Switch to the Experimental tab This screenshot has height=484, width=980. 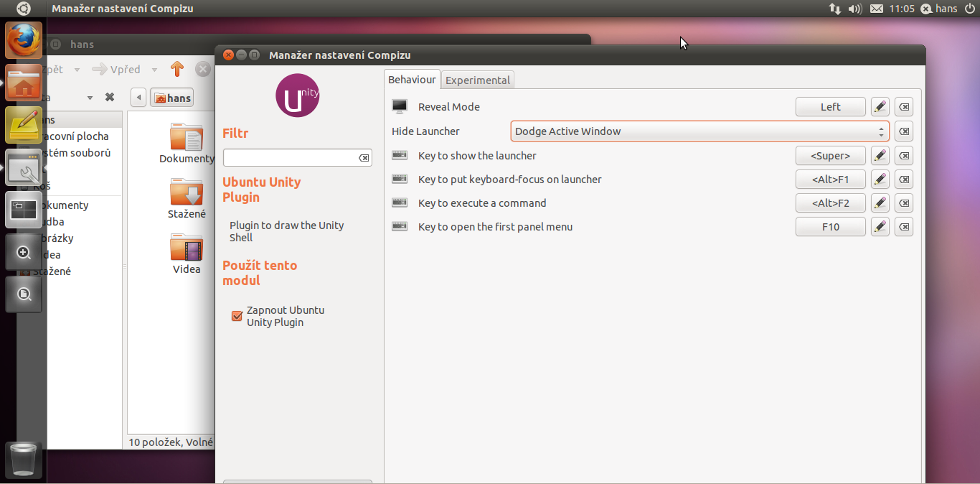[x=477, y=80]
